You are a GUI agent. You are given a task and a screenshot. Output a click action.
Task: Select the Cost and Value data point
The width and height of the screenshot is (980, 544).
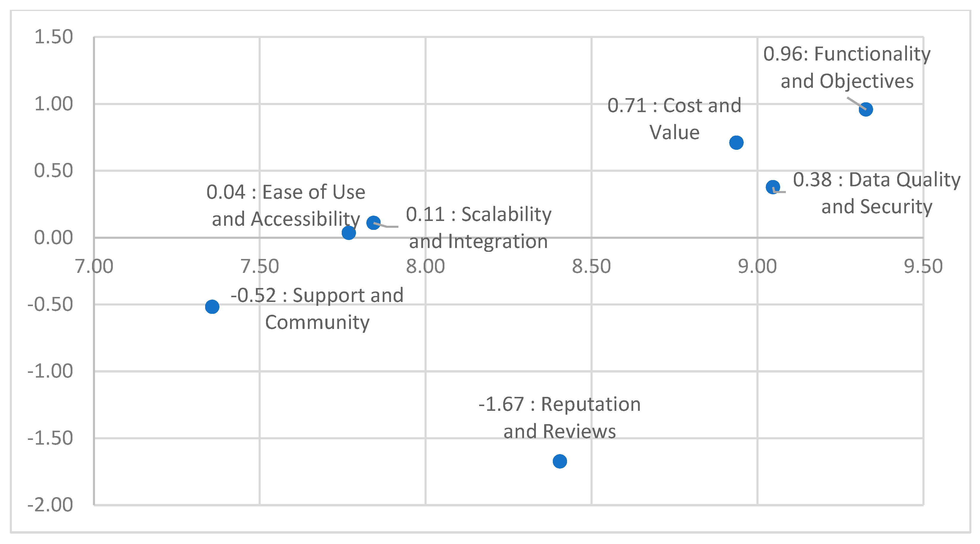pos(736,143)
